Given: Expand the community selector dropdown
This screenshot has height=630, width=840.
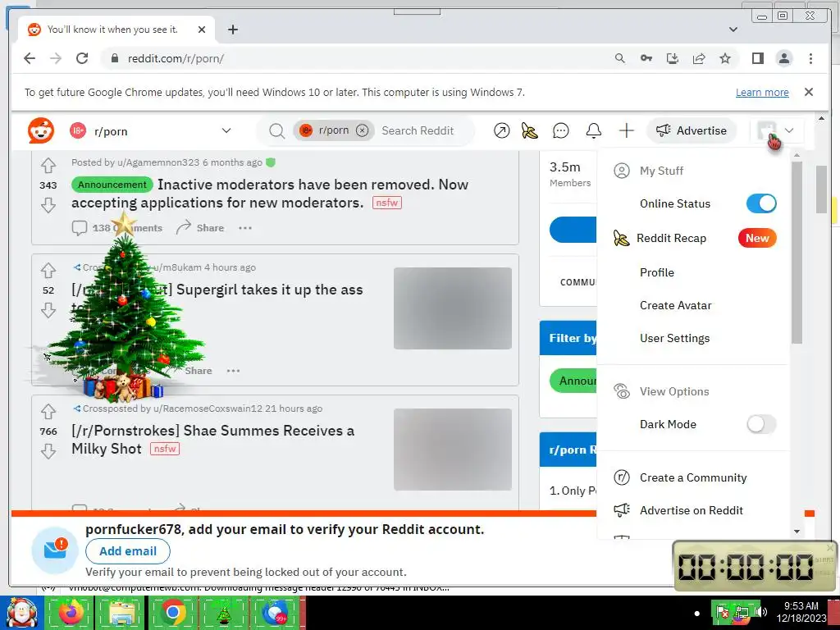Looking at the screenshot, I should (x=226, y=130).
